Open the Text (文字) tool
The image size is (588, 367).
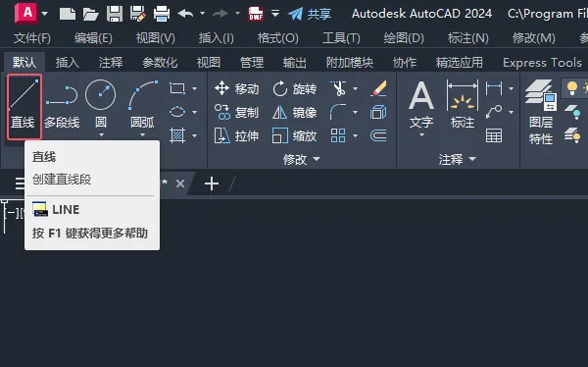[x=421, y=104]
